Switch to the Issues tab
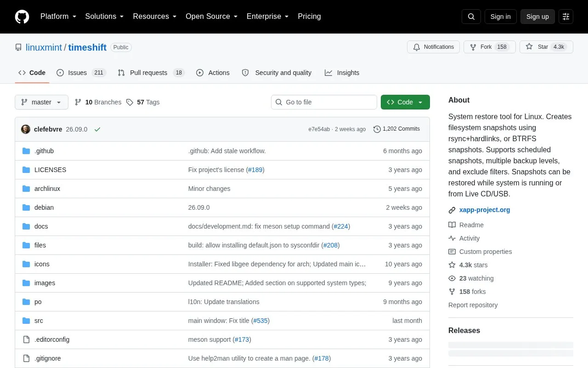Image resolution: width=588 pixels, height=368 pixels. tap(81, 73)
